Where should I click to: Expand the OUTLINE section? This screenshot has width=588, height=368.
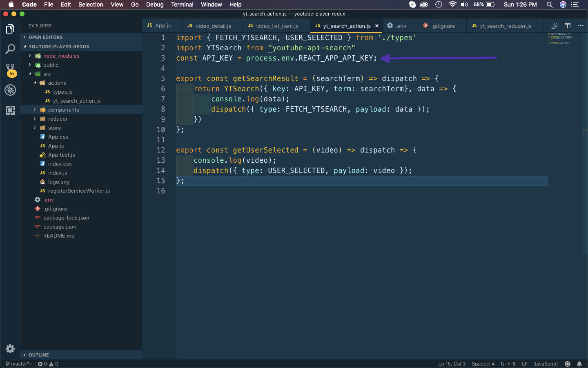81,355
